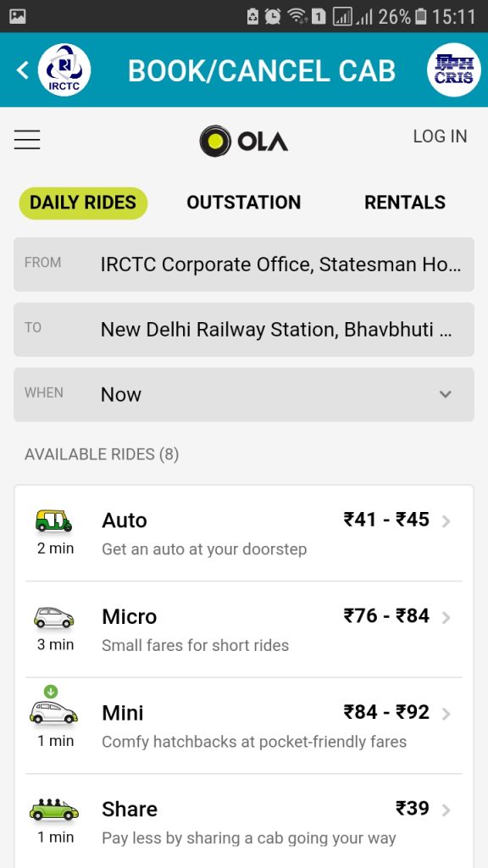The width and height of the screenshot is (488, 868).
Task: Select the Mini car icon
Action: tap(53, 712)
